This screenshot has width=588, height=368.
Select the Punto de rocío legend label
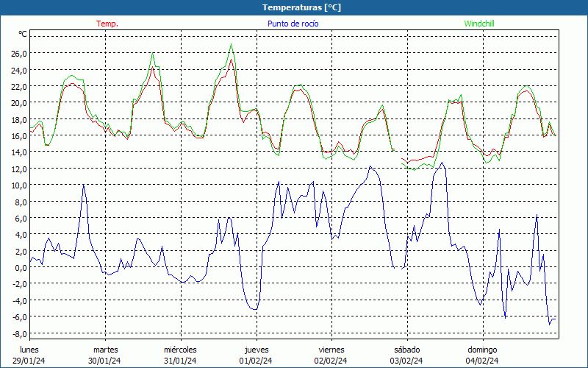pos(293,24)
